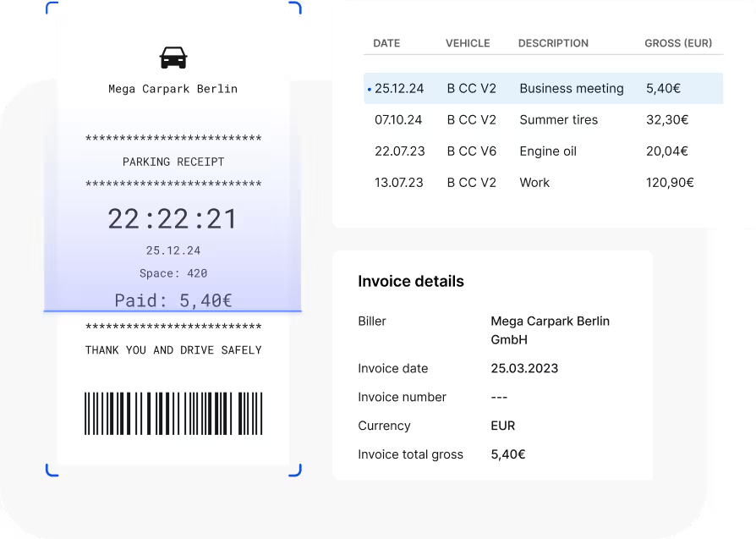
Task: Click the Invoice number label
Action: 402,397
